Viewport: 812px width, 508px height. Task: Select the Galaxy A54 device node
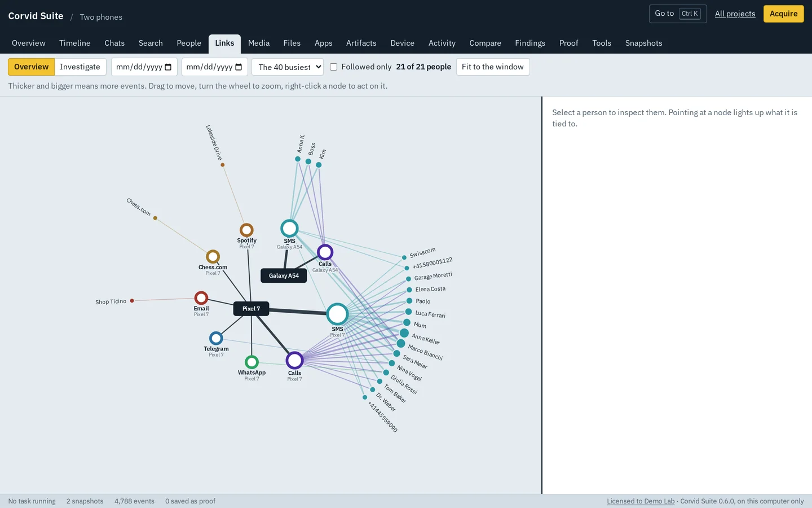click(x=284, y=275)
